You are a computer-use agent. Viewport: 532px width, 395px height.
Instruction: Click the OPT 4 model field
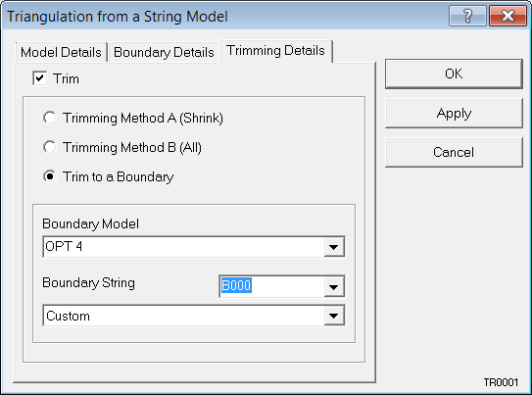(x=183, y=247)
